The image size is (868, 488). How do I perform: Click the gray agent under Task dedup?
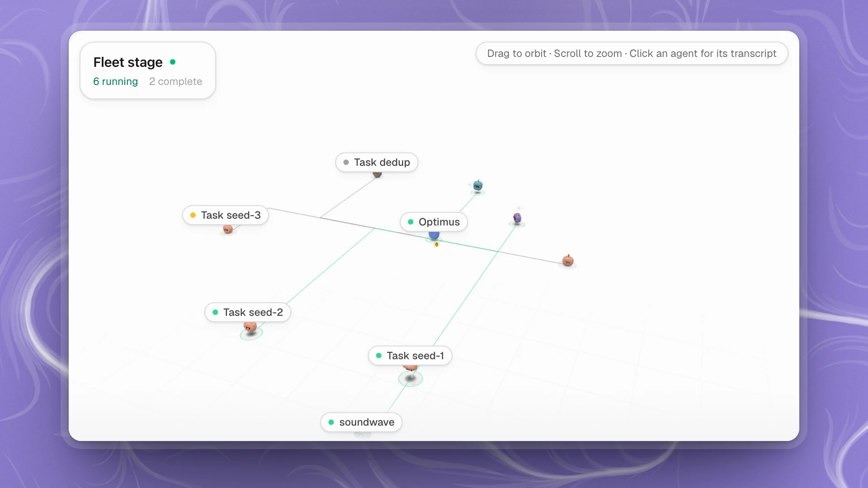(377, 174)
